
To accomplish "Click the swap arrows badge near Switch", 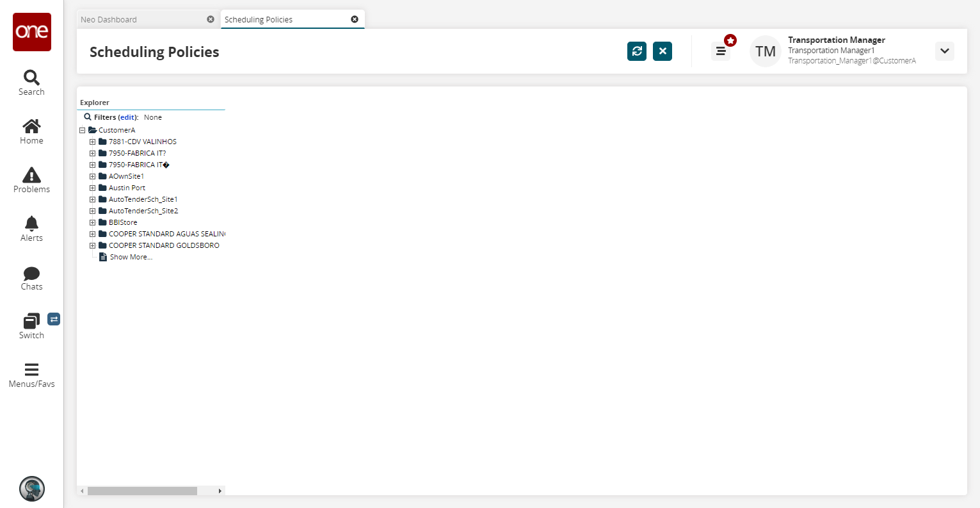I will pyautogui.click(x=54, y=319).
